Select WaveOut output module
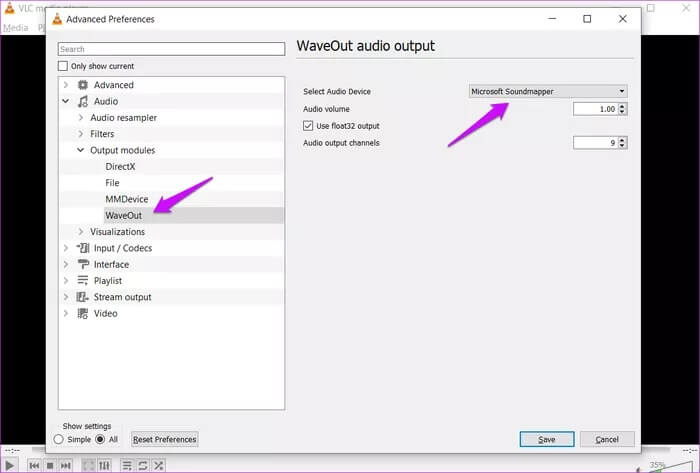The width and height of the screenshot is (700, 473). click(124, 216)
